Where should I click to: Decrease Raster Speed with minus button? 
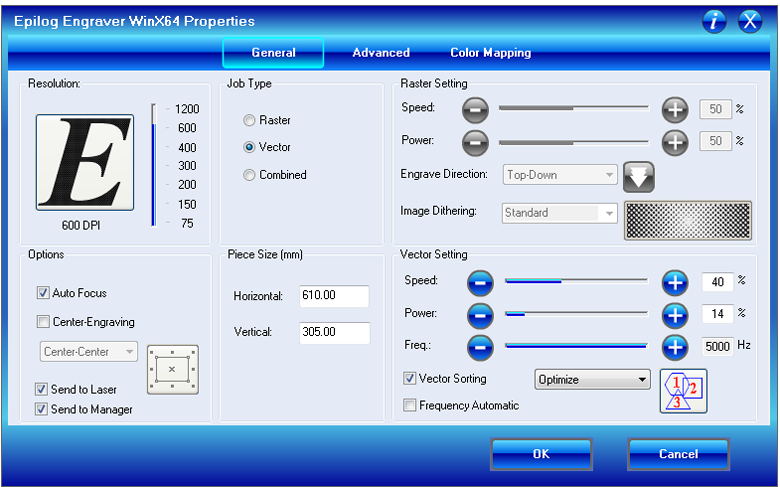(475, 109)
